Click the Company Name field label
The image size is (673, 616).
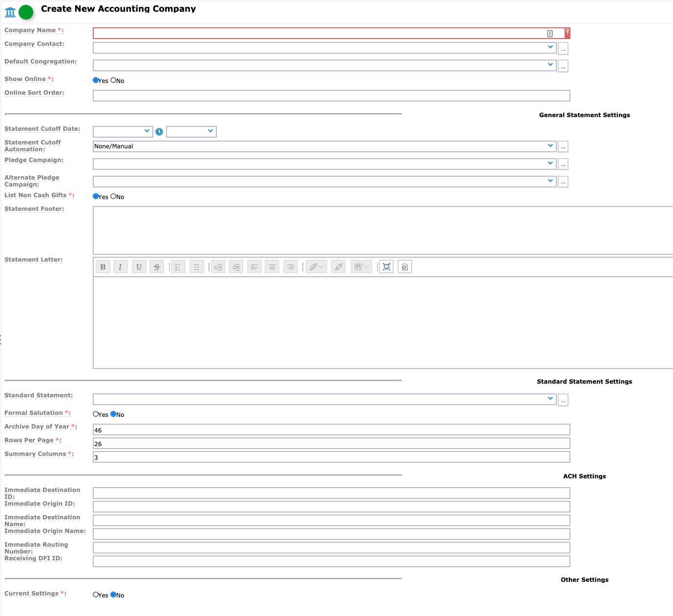(34, 30)
